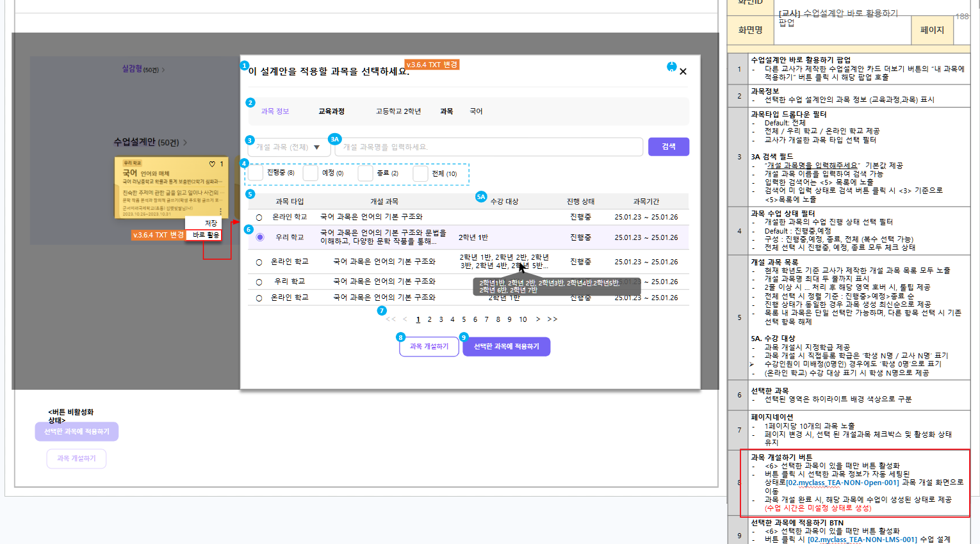This screenshot has height=544, width=980.
Task: Click the blue number 8 annotation badge
Action: [x=400, y=337]
